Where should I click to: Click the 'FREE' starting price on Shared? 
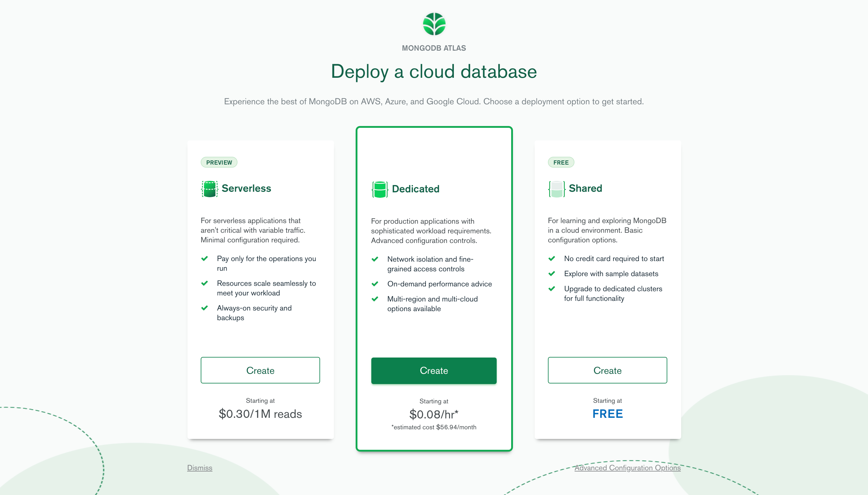pos(607,414)
